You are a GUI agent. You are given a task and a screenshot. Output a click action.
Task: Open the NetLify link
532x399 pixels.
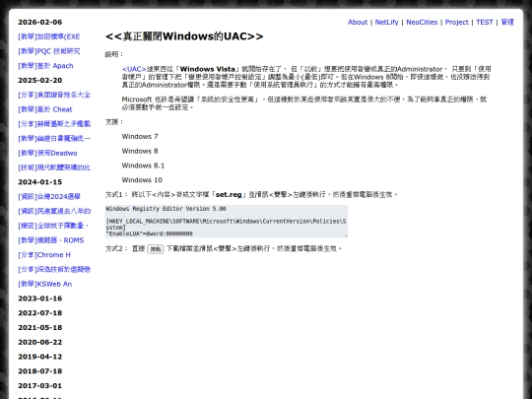tap(386, 22)
